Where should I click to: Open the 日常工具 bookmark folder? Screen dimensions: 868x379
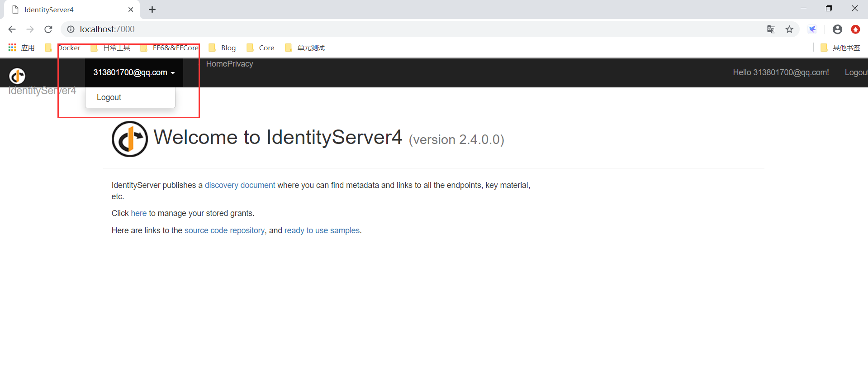coord(110,48)
